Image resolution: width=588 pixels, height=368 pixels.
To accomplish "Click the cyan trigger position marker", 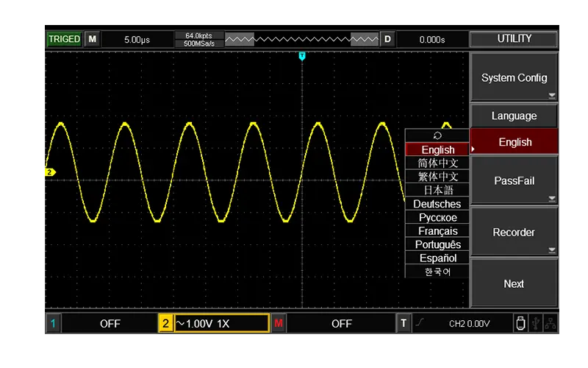I will coord(302,56).
